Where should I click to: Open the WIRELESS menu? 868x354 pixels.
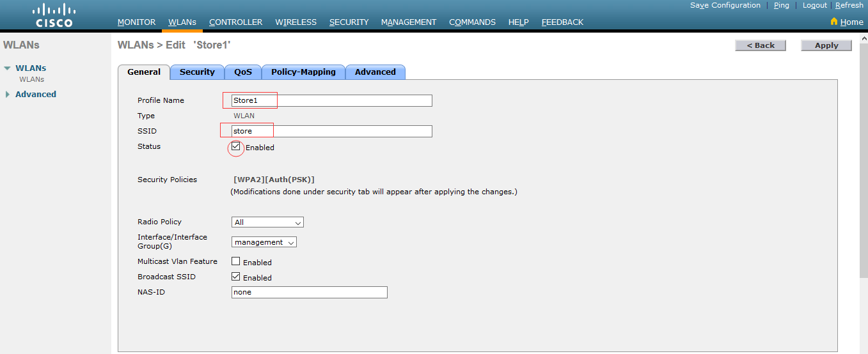[296, 22]
